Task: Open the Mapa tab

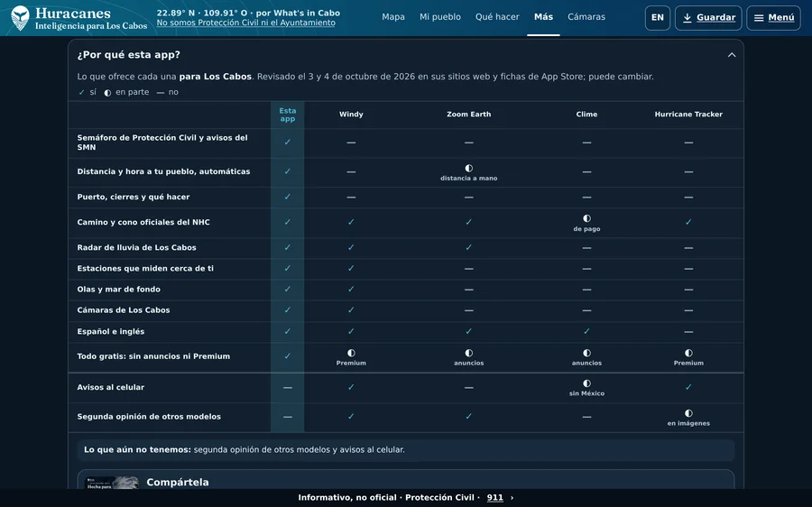Action: click(393, 17)
